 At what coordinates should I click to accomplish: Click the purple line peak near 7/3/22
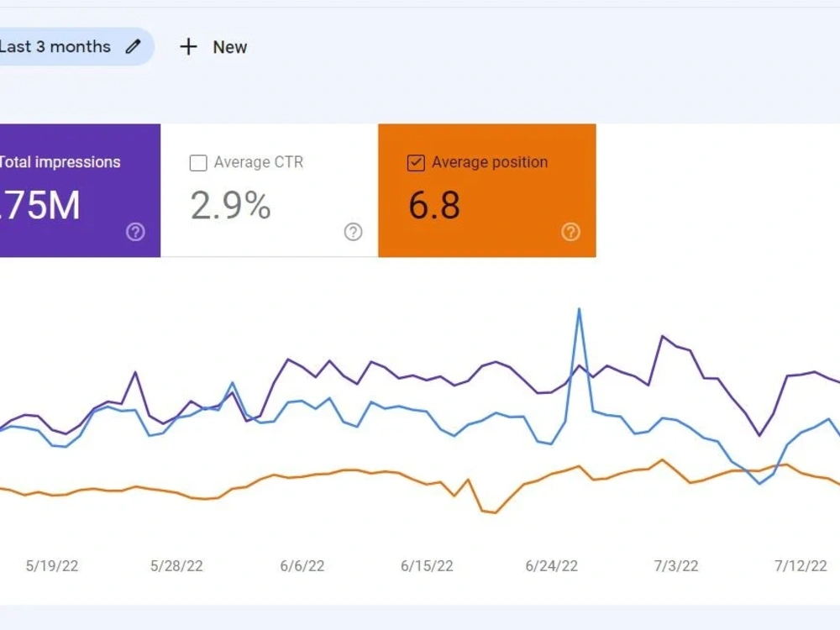(663, 337)
